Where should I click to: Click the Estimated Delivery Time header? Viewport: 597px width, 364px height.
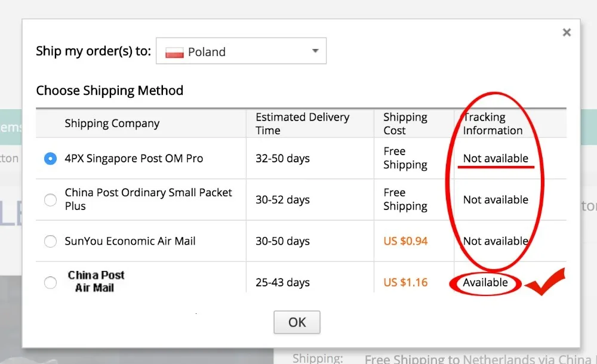click(x=302, y=124)
